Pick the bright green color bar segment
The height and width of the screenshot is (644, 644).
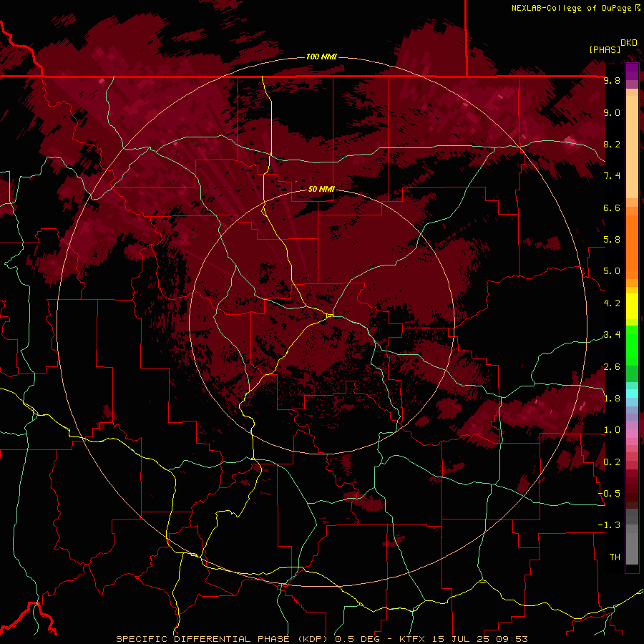click(x=632, y=346)
